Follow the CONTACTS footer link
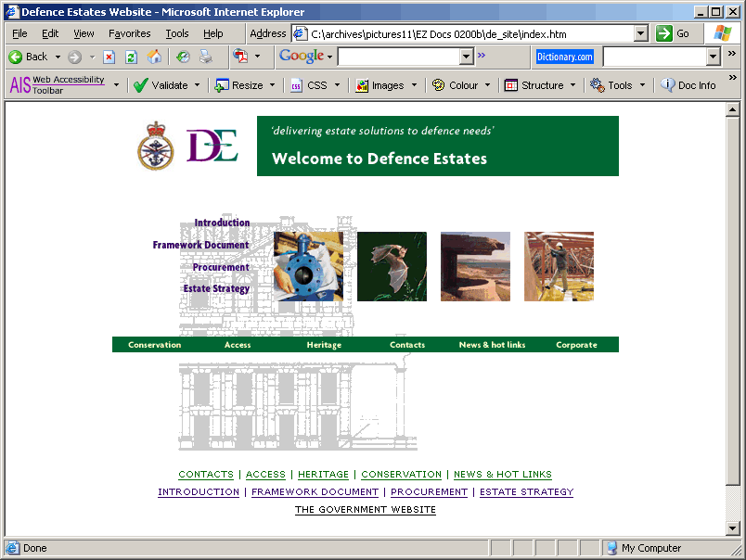 coord(206,475)
